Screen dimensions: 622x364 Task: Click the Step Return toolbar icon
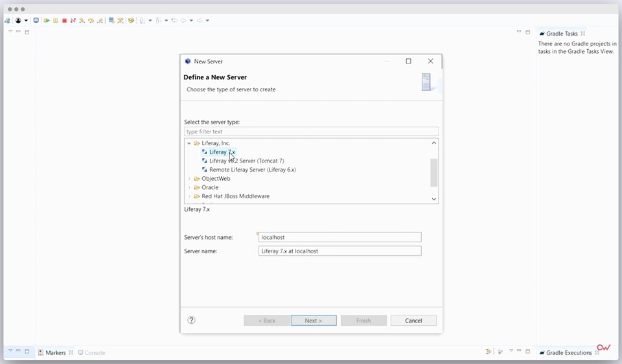pyautogui.click(x=100, y=21)
